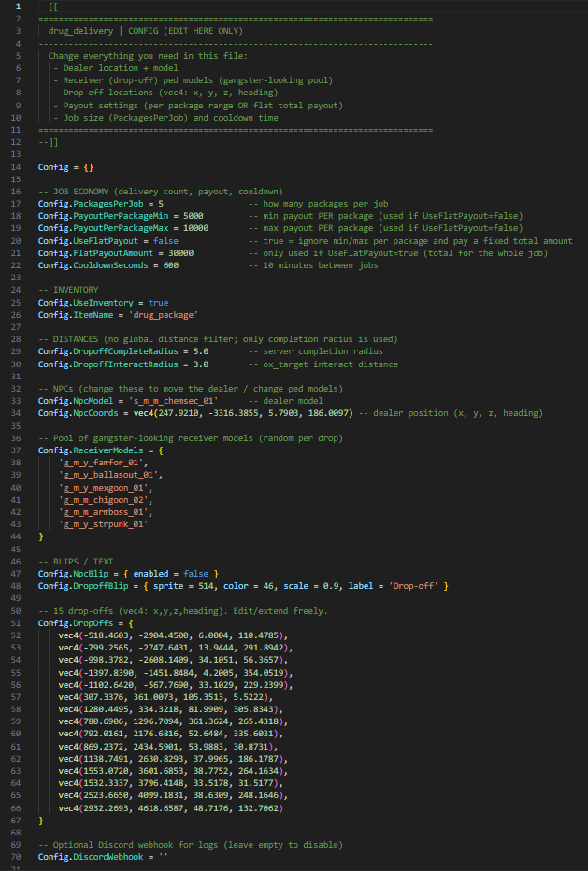
Task: Click the 'Config.PackagesPerJob' identifier
Action: coord(93,204)
